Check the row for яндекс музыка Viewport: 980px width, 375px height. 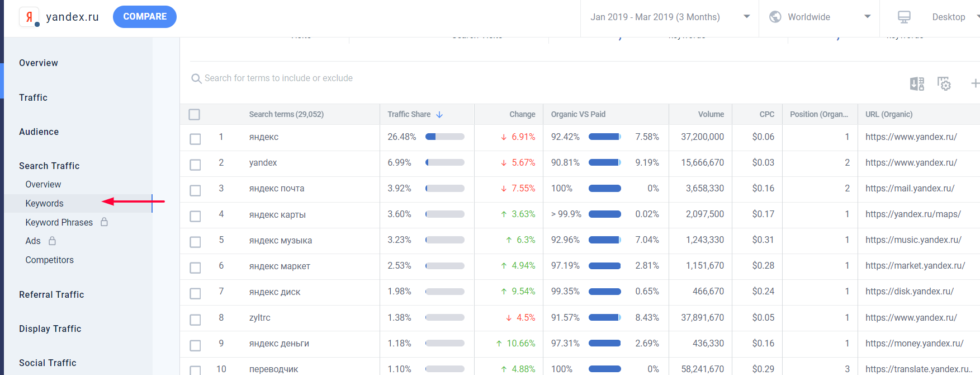pos(195,242)
